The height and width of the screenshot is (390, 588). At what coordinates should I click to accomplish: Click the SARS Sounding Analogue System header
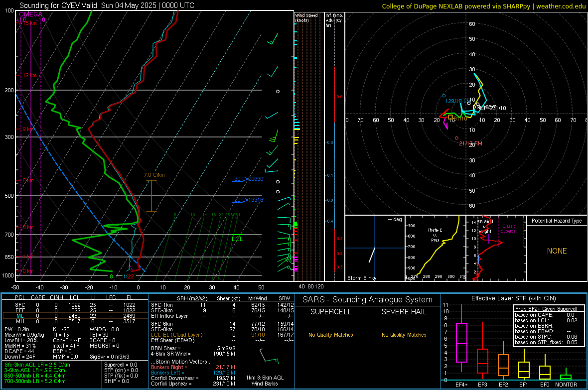(367, 299)
